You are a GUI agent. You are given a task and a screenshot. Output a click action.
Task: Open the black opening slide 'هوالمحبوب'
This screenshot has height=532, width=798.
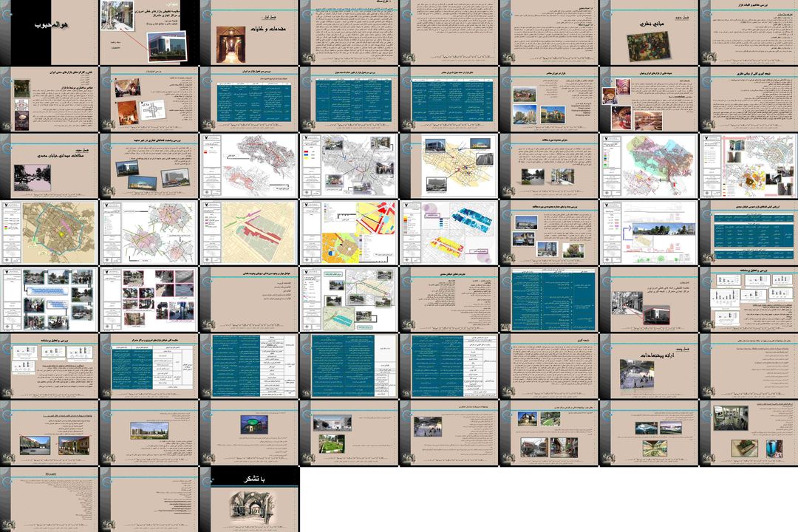50,33
